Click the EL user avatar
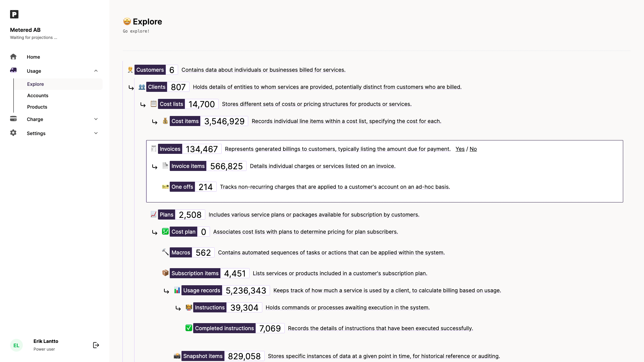This screenshot has width=644, height=362. tap(16, 345)
